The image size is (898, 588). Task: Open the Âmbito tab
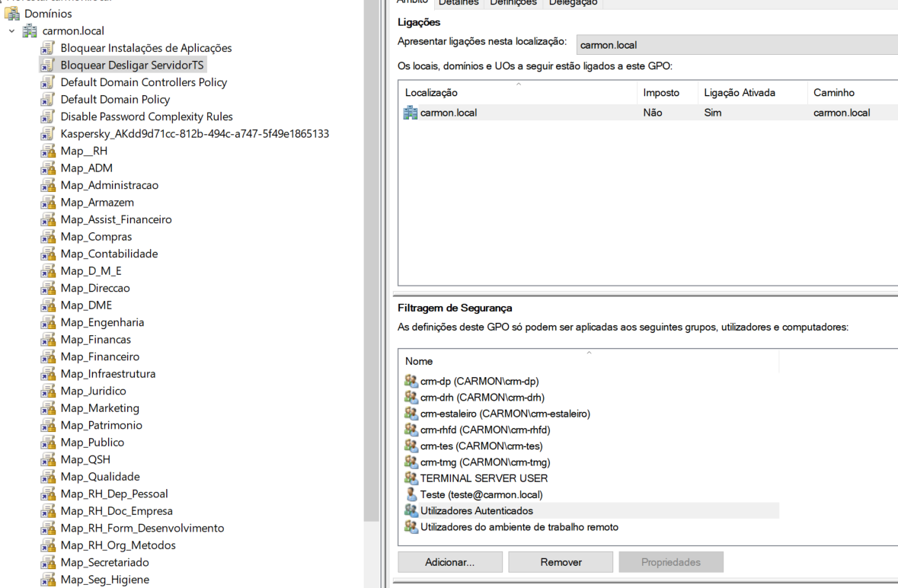click(x=412, y=2)
